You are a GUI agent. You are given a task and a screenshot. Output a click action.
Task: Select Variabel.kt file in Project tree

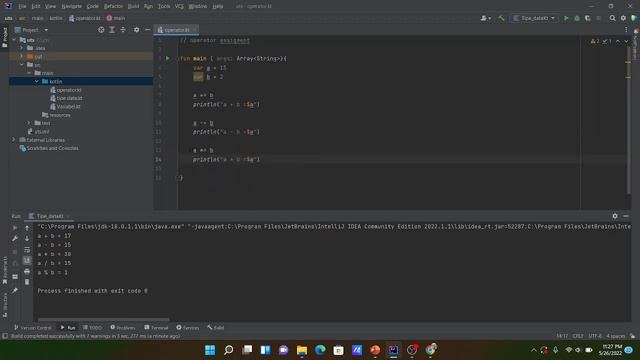[x=65, y=106]
